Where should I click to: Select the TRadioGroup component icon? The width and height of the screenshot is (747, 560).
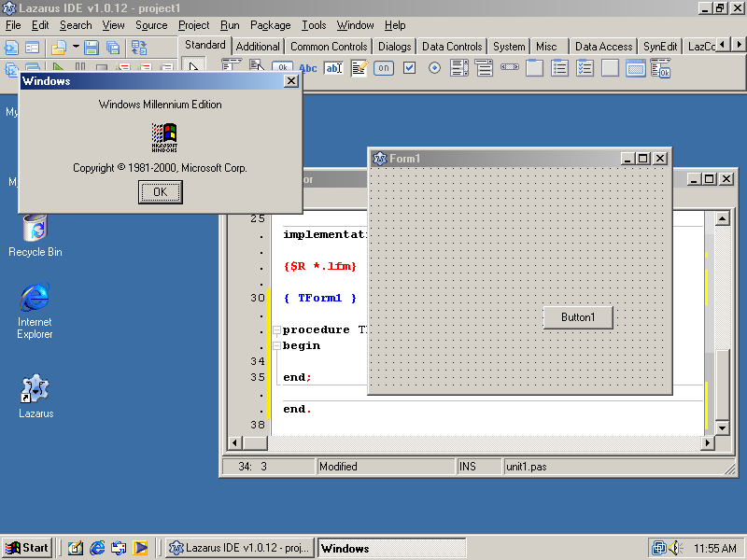click(x=559, y=68)
